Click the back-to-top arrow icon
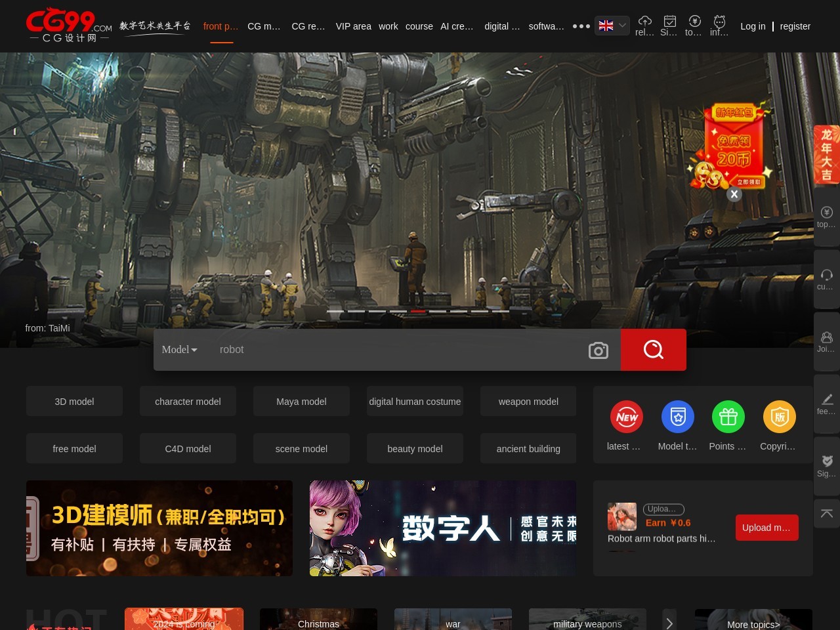840x630 pixels. tap(826, 513)
